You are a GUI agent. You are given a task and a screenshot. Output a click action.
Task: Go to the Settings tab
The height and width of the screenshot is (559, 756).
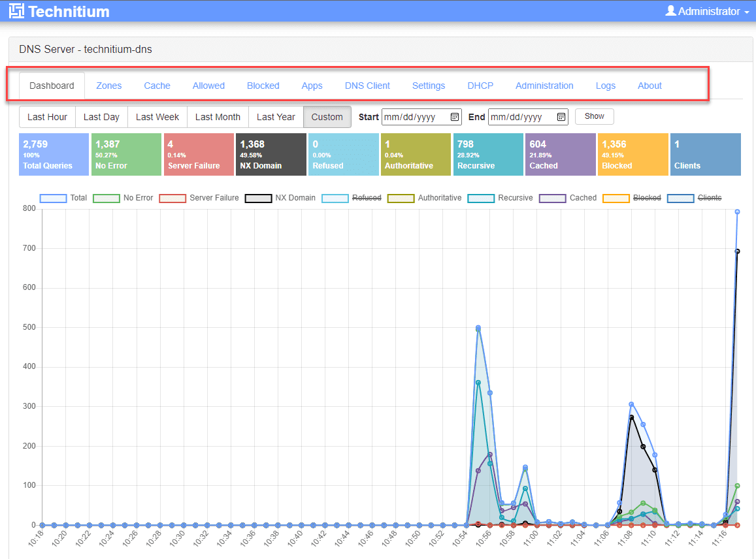coord(429,86)
